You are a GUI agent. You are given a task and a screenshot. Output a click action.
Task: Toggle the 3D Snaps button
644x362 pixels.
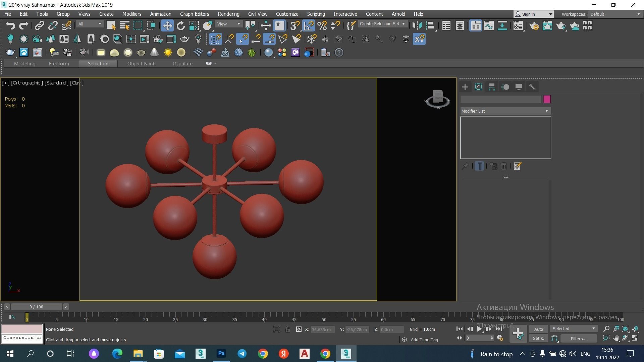click(295, 26)
